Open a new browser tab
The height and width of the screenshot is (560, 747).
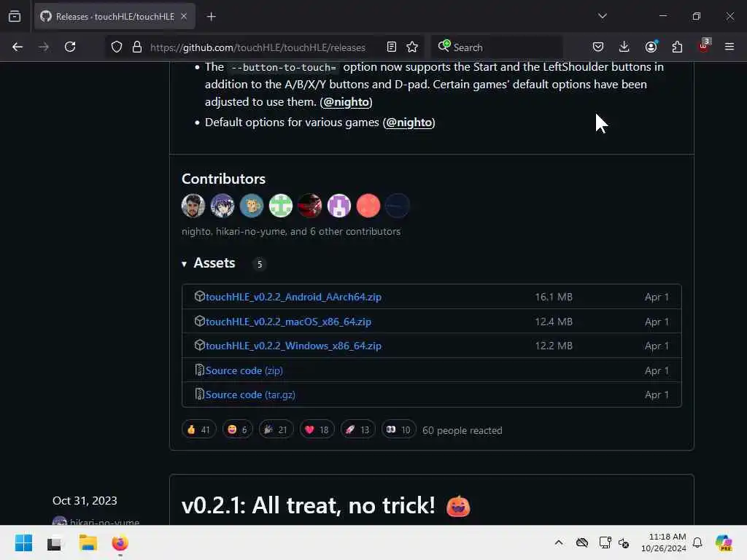(211, 17)
